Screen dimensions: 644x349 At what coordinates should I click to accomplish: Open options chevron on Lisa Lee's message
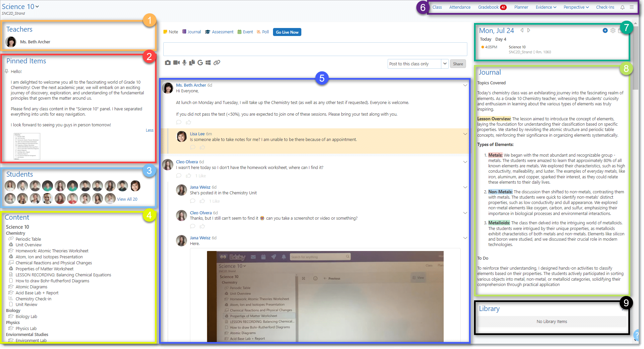[x=465, y=134]
